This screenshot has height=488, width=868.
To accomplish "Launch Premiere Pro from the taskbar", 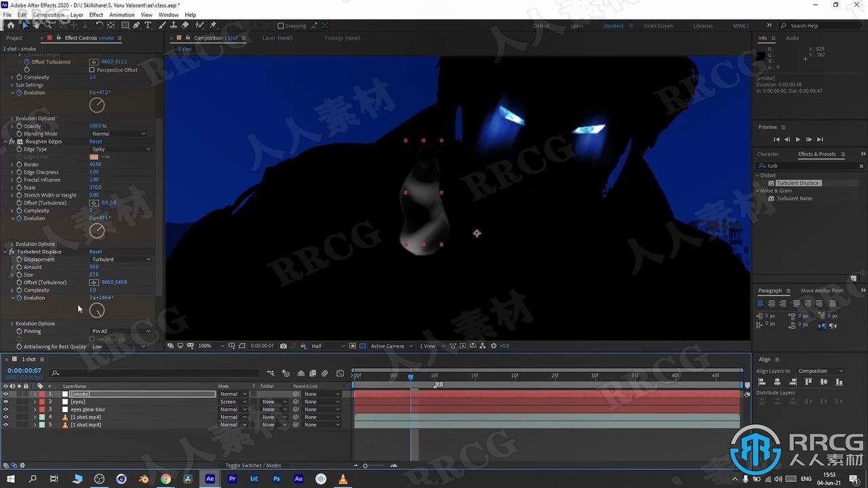I will pos(232,479).
